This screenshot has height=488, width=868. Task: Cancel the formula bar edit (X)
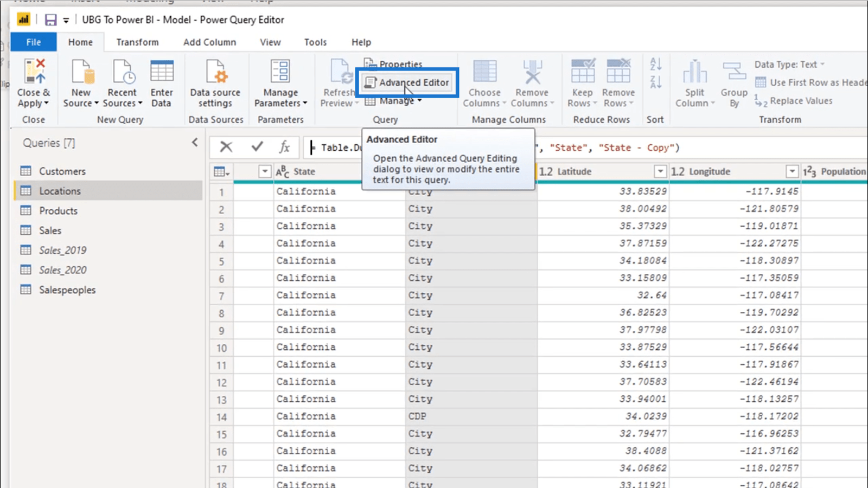click(226, 147)
